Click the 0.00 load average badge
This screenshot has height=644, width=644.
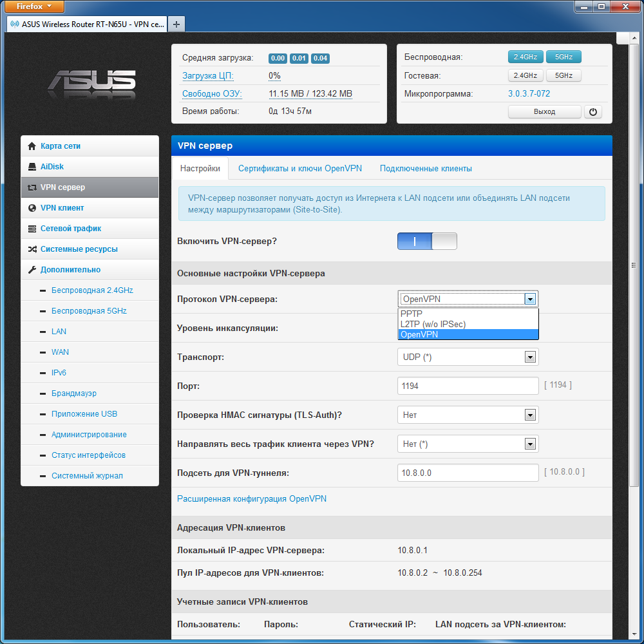(278, 59)
